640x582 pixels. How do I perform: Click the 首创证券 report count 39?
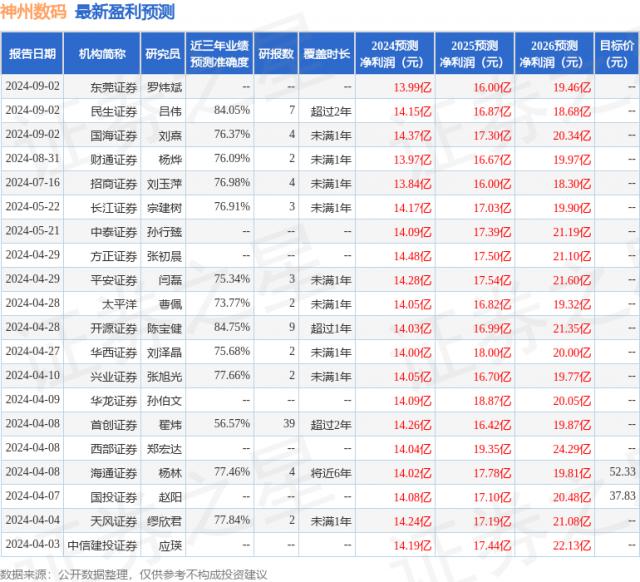[287, 424]
